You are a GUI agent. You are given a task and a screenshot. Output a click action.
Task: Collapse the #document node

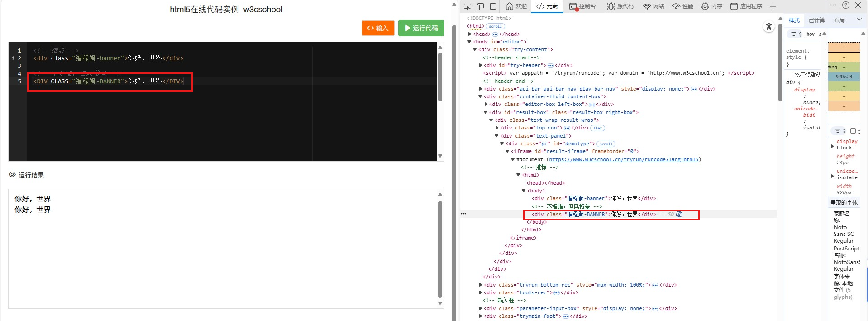coord(513,159)
